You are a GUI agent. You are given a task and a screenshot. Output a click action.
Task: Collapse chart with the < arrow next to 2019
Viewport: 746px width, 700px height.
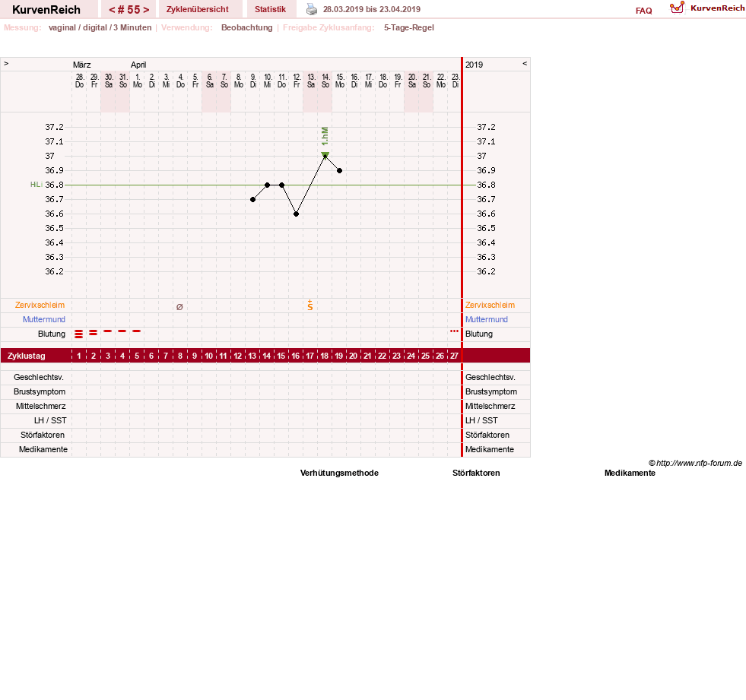coord(525,63)
